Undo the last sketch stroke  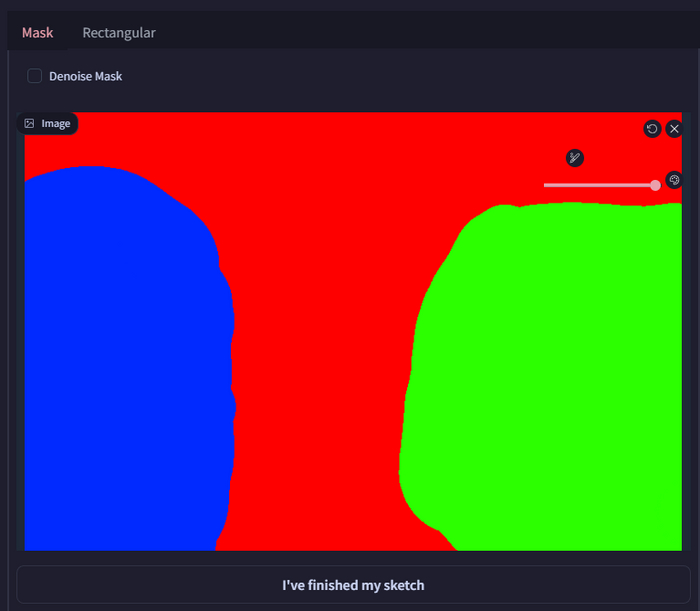[x=652, y=129]
